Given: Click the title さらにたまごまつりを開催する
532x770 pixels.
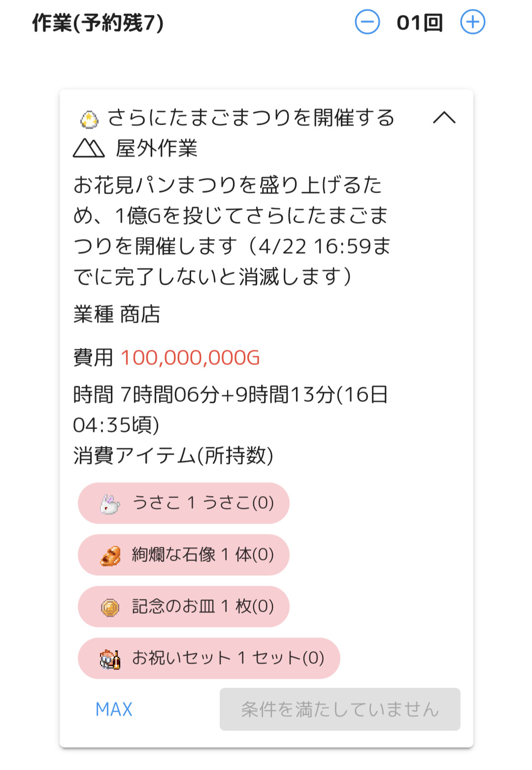Looking at the screenshot, I should click(251, 118).
